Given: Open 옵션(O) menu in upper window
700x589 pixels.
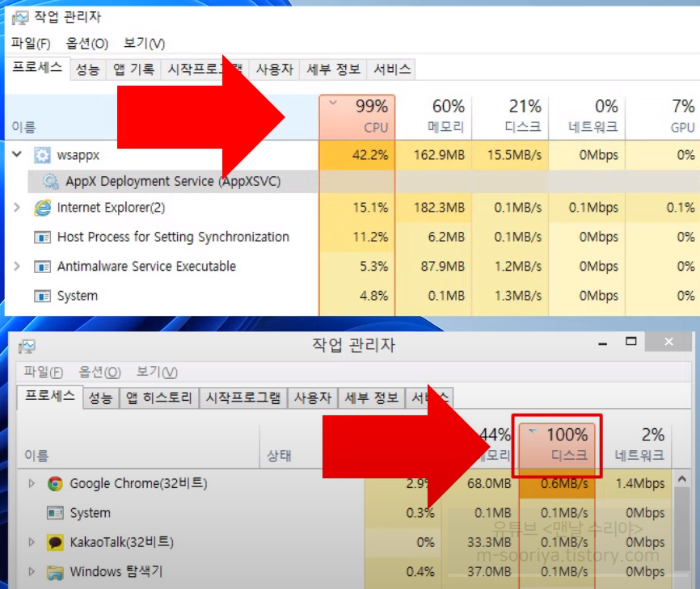Looking at the screenshot, I should click(x=87, y=44).
